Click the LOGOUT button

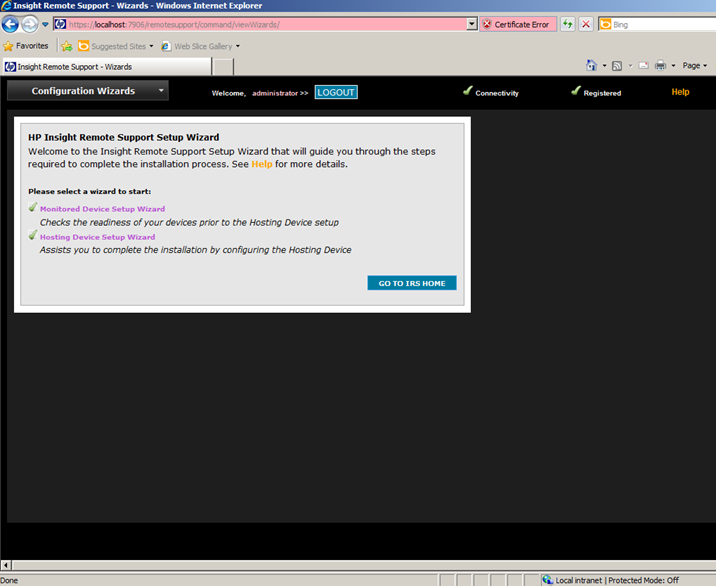click(x=336, y=92)
